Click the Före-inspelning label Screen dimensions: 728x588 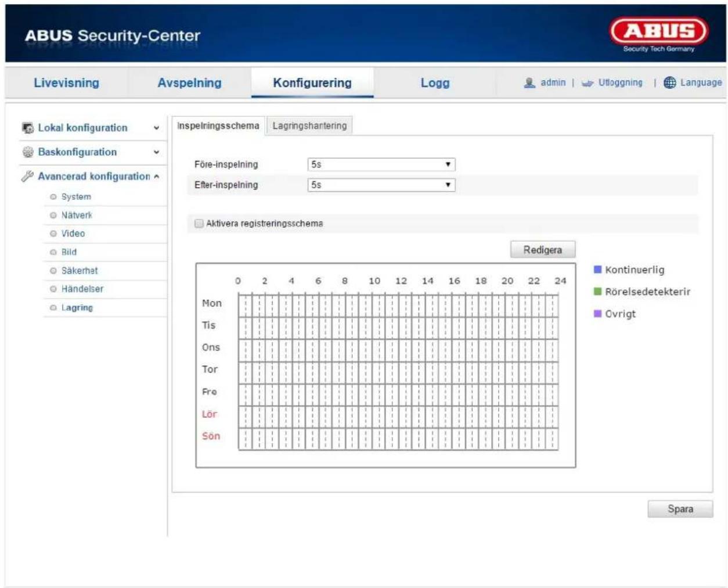(x=226, y=164)
